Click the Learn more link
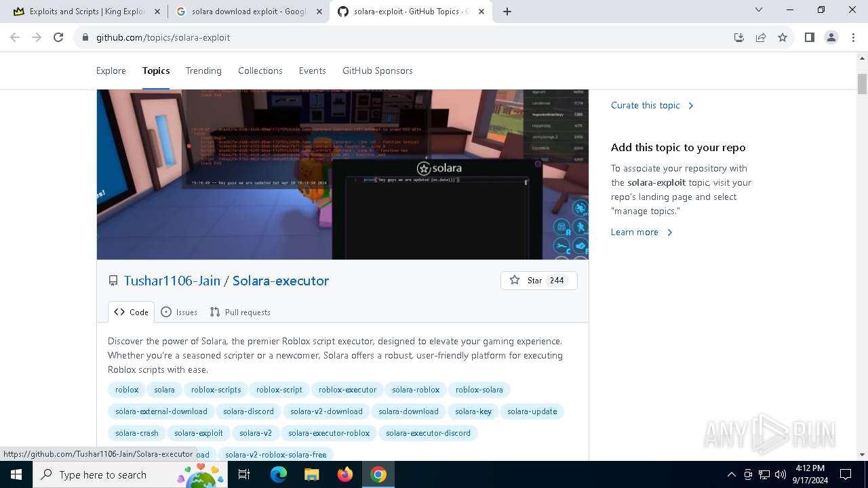 [642, 232]
